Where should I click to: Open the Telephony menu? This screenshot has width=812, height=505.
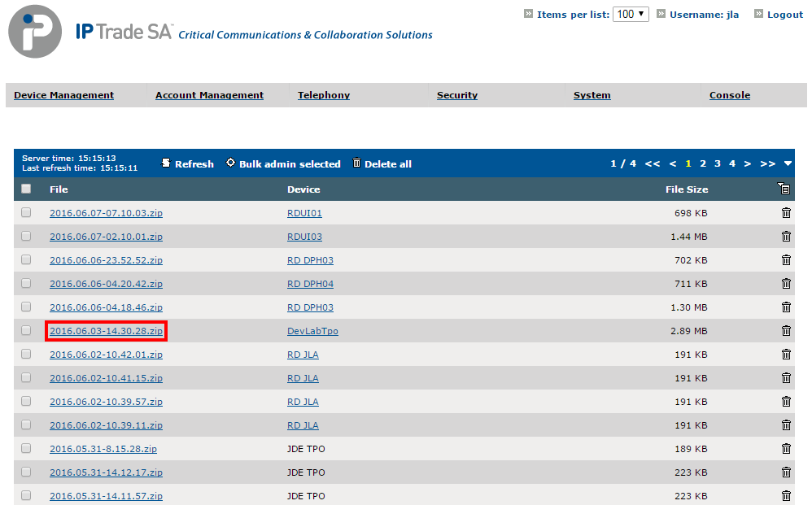(x=324, y=95)
